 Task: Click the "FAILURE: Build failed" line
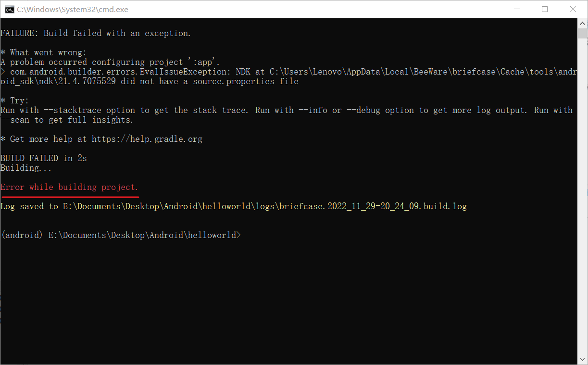click(96, 33)
